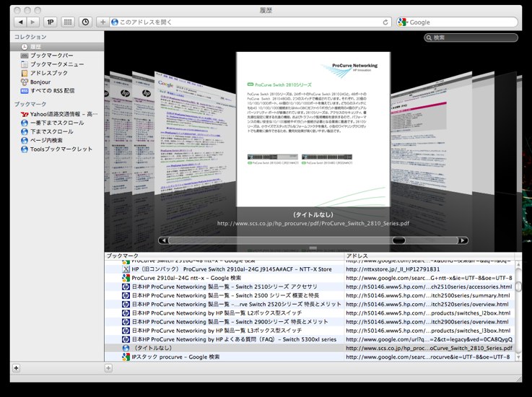Screen dimensions: 532x397
Task: Open Top Sites grid button
Action: pyautogui.click(x=68, y=22)
